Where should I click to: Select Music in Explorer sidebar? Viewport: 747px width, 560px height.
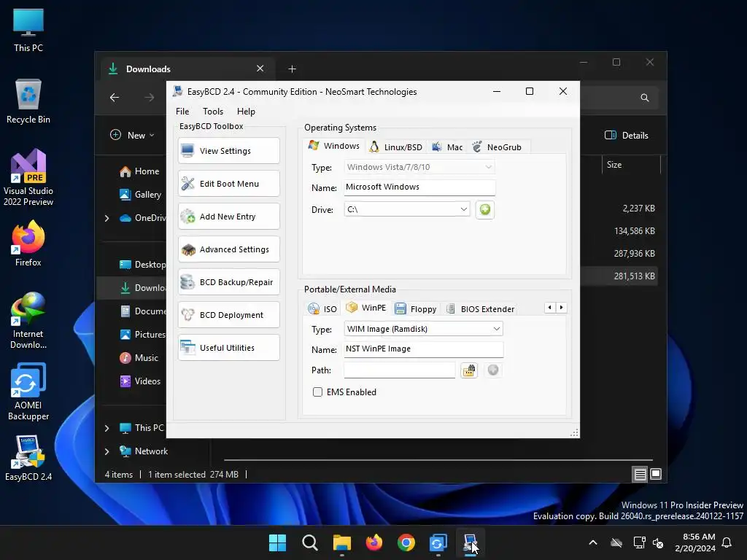(139, 358)
